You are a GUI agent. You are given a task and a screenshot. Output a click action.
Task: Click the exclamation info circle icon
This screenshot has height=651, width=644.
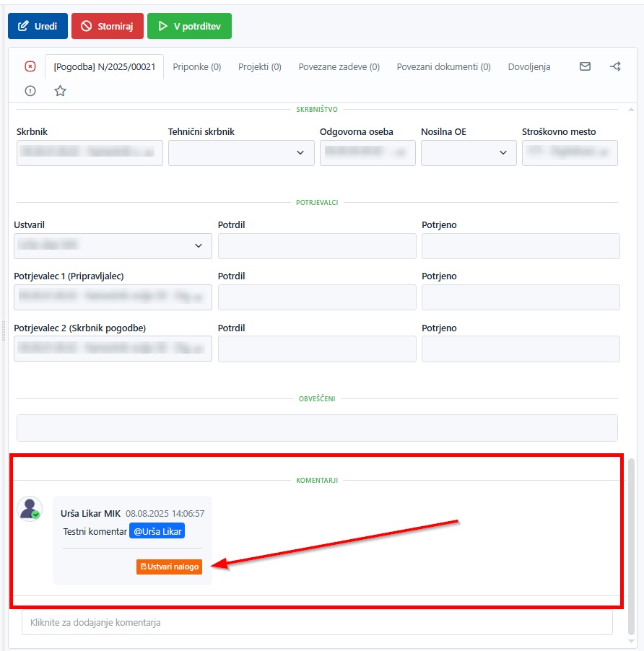(x=30, y=91)
